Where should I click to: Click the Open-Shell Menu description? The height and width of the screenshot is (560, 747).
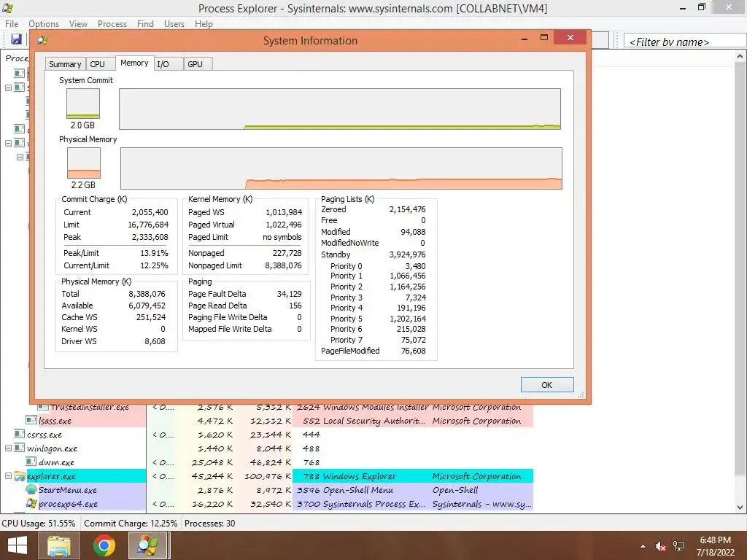click(357, 489)
